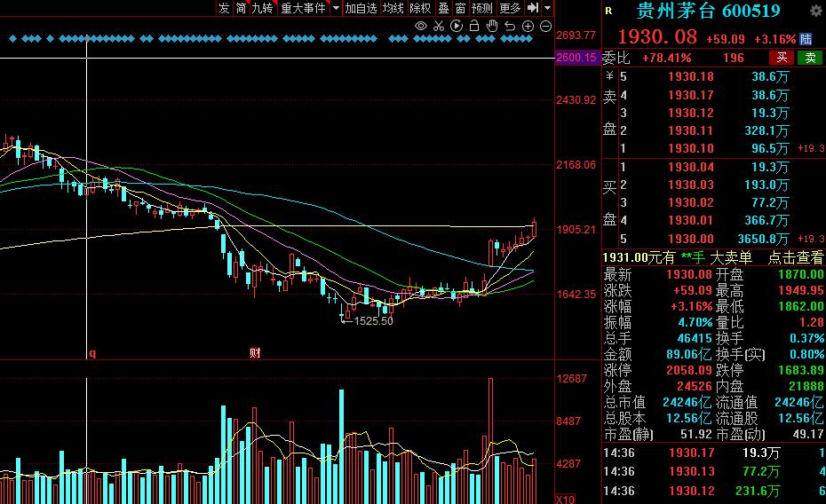
Task: Click the red 买 buy button
Action: tap(782, 58)
